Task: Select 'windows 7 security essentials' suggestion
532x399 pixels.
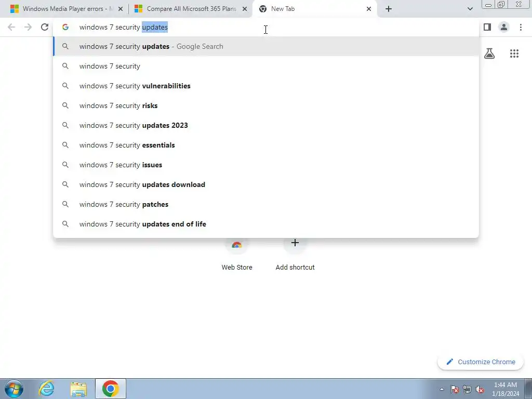Action: 266,145
